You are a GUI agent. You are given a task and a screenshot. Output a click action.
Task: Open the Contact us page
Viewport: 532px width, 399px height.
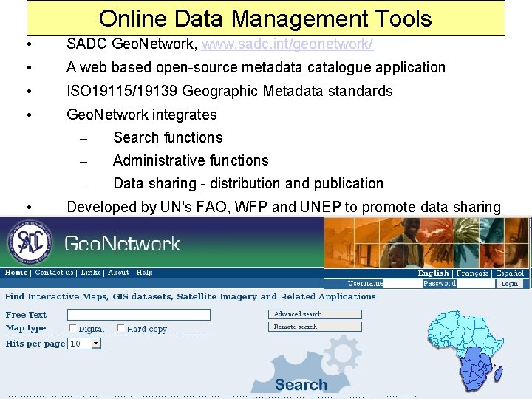point(54,273)
